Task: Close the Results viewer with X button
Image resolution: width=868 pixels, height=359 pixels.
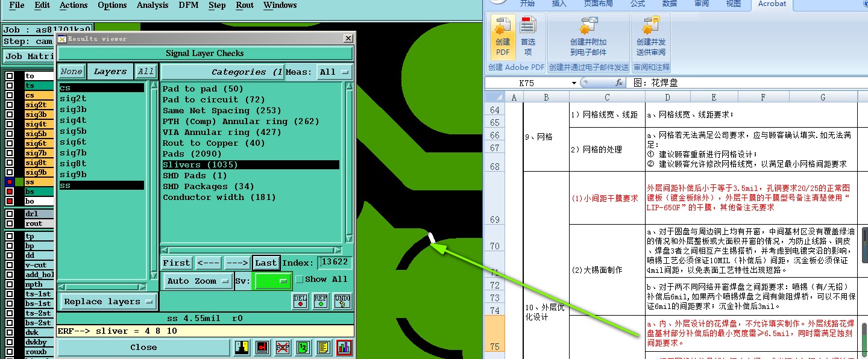Action: (x=348, y=39)
